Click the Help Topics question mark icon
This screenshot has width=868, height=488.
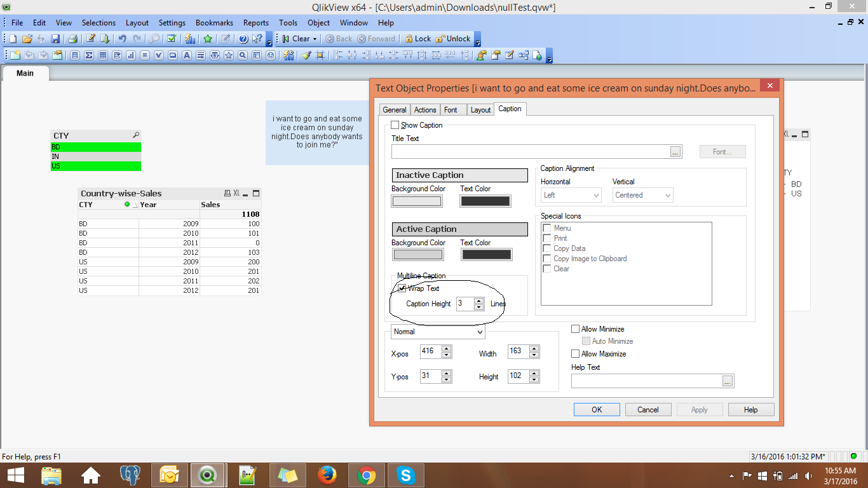[243, 39]
